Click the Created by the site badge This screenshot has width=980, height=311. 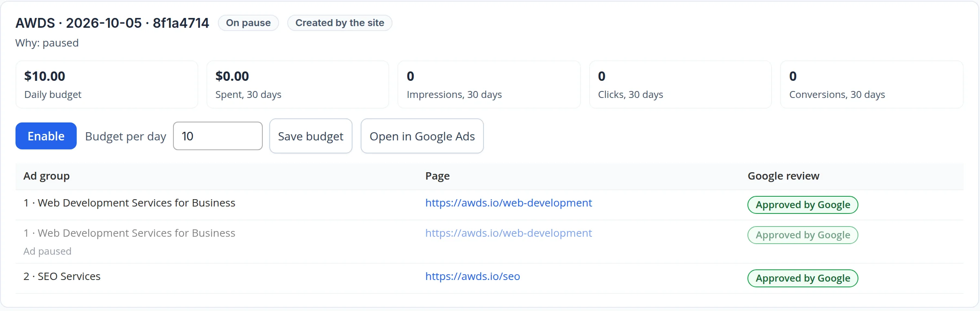pyautogui.click(x=340, y=23)
